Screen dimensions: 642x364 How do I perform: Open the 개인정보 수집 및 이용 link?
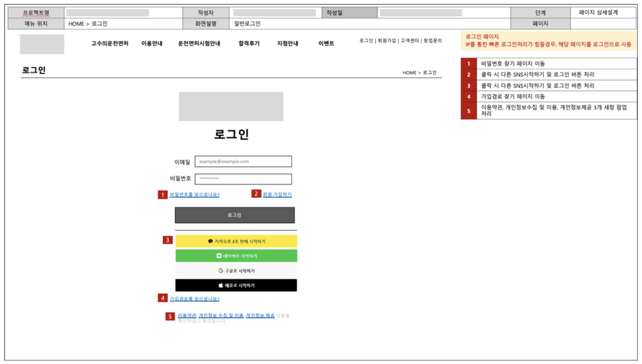[x=221, y=315]
